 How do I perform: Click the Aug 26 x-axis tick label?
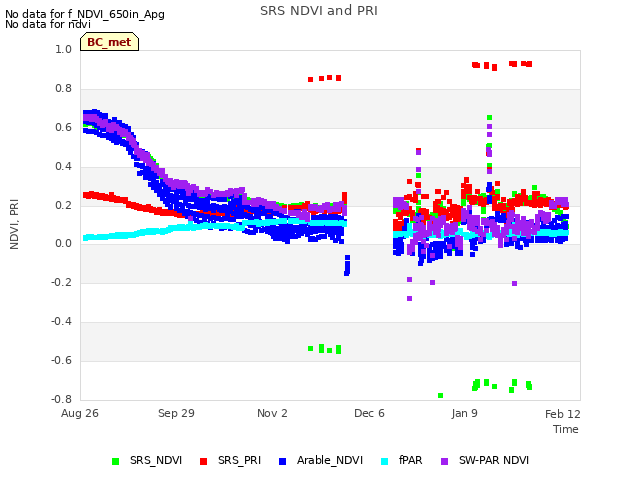tap(80, 413)
